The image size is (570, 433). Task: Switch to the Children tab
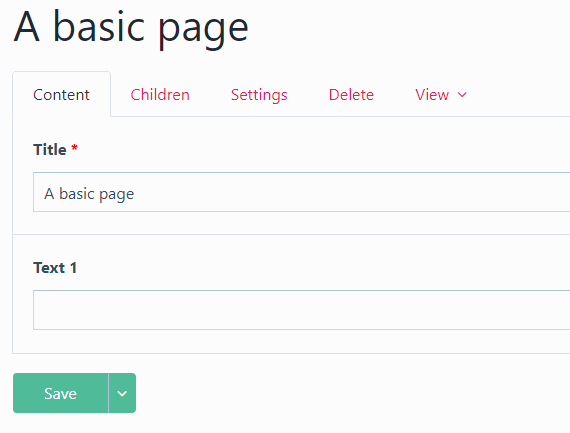click(160, 95)
